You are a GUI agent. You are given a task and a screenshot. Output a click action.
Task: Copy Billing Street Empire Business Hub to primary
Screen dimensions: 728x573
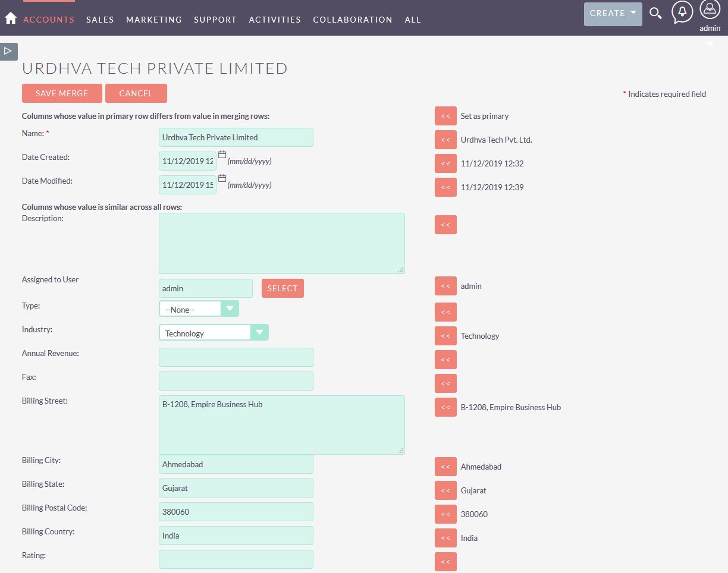pos(445,407)
